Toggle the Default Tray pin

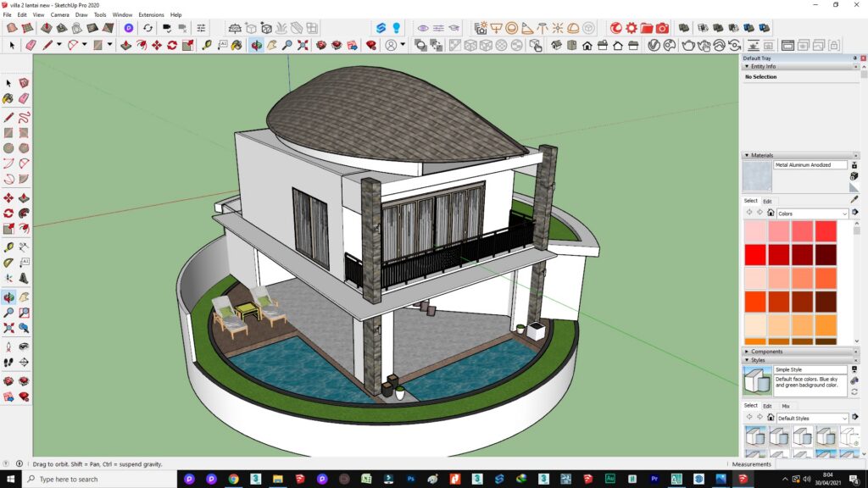click(x=854, y=58)
